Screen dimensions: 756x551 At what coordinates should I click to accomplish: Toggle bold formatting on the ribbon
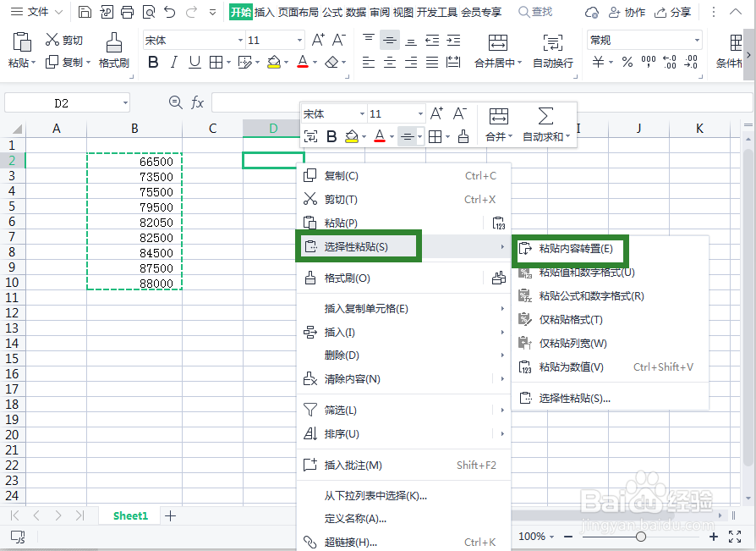(x=152, y=60)
